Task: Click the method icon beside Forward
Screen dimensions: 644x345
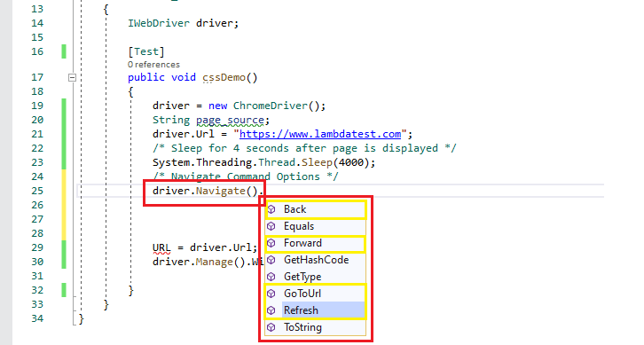Action: 271,243
